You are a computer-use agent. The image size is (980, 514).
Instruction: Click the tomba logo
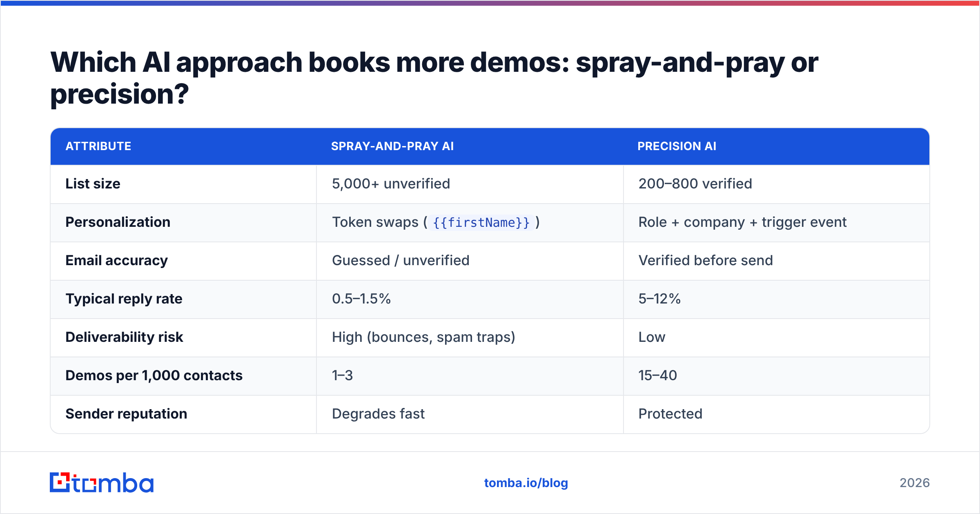102,483
